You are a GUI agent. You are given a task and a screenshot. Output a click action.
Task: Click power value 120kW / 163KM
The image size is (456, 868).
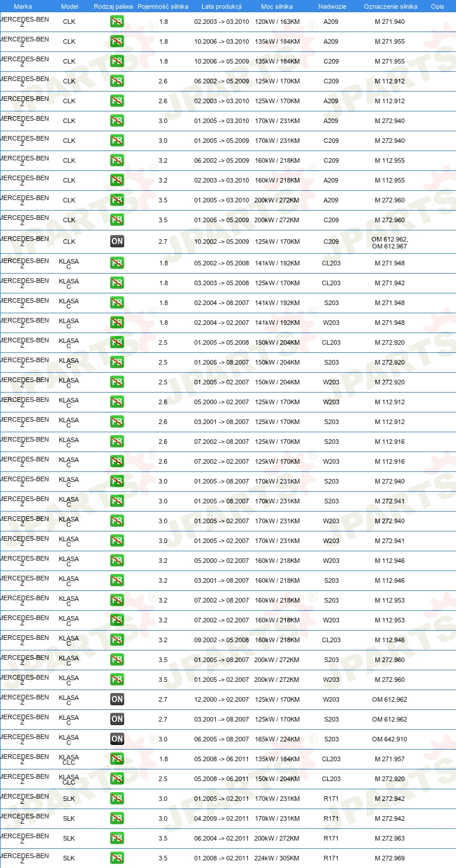coord(277,22)
